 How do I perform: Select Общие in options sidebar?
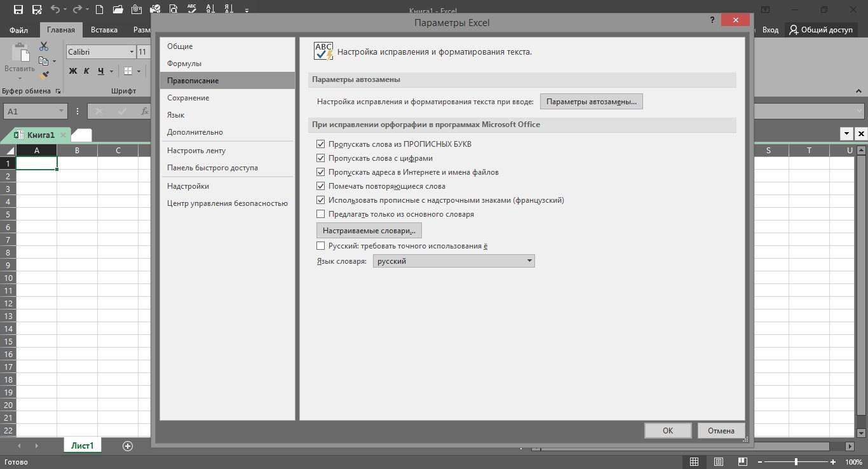(x=227, y=46)
